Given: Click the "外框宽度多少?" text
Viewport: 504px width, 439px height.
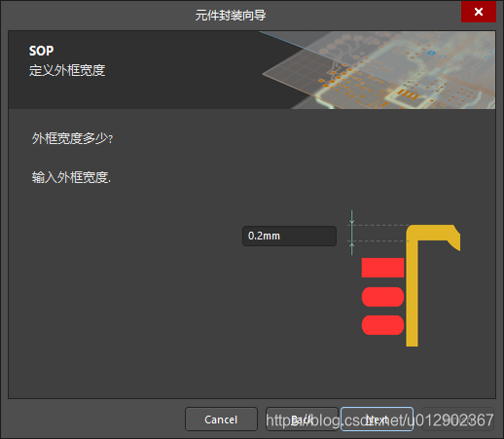Looking at the screenshot, I should (72, 138).
